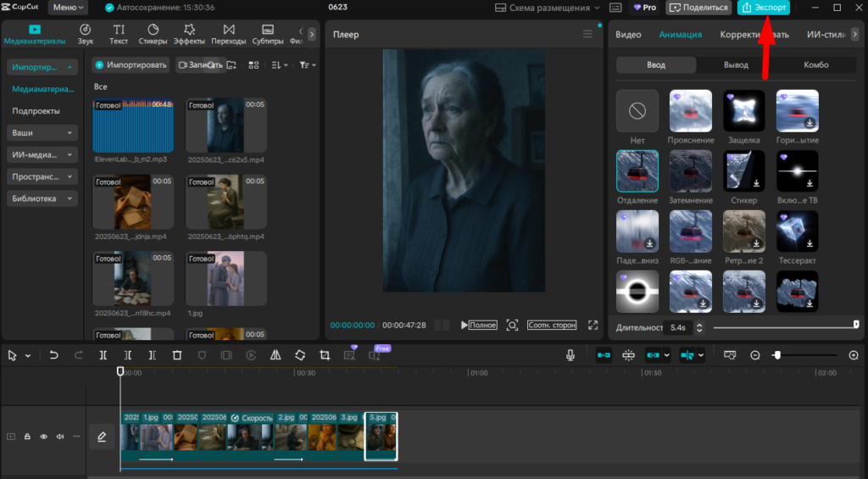Expand the ИИ-медиа section
The image size is (868, 479).
[x=42, y=154]
